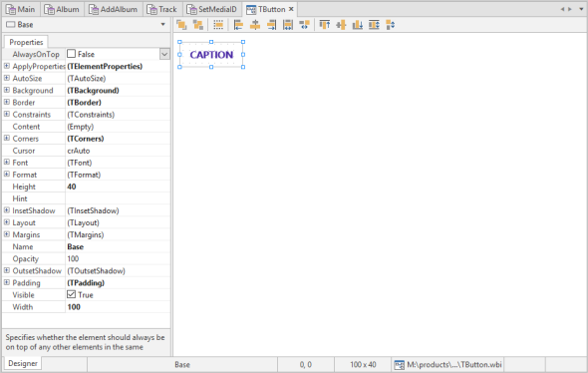Expand the ApplyProperties property node
The width and height of the screenshot is (588, 373).
(7, 66)
